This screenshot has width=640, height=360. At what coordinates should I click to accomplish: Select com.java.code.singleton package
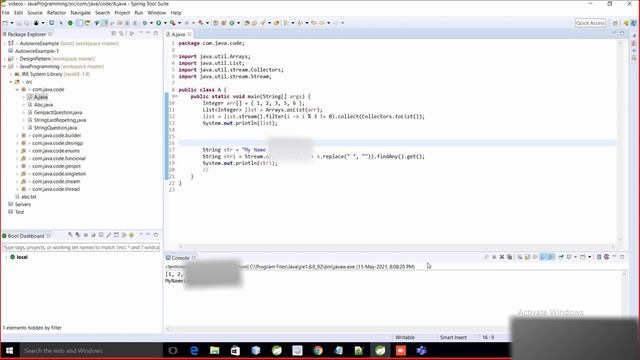[59, 174]
